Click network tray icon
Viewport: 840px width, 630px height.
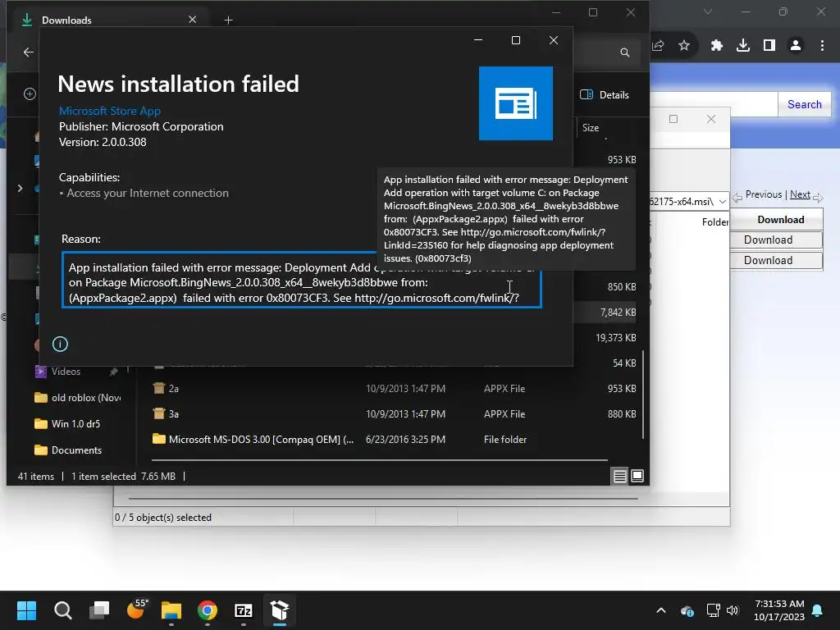tap(713, 610)
